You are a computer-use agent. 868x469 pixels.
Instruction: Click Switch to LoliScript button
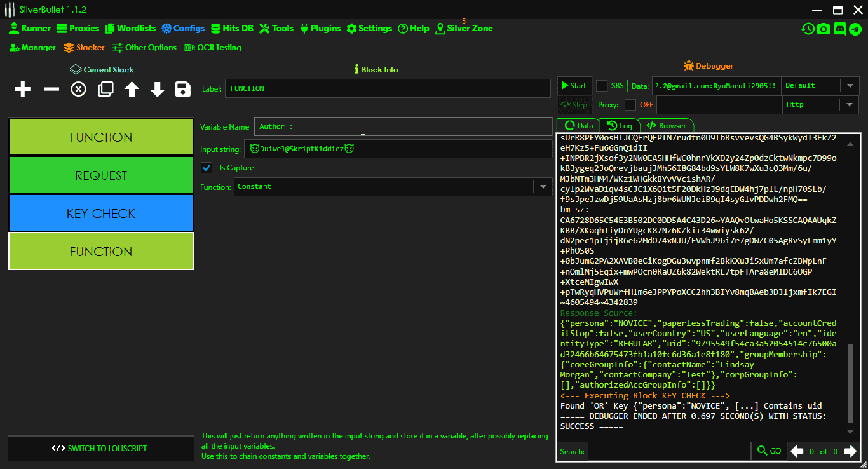coord(100,448)
